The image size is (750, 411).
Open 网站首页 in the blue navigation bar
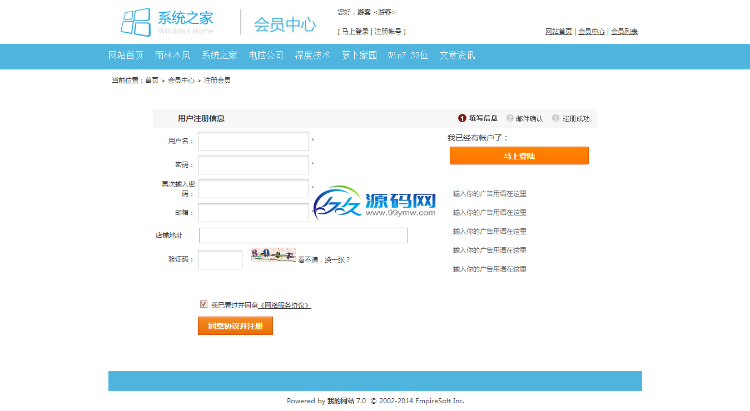[x=126, y=56]
